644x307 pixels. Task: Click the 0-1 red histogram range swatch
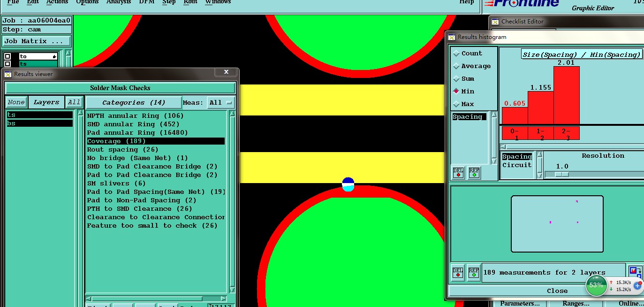[x=515, y=133]
